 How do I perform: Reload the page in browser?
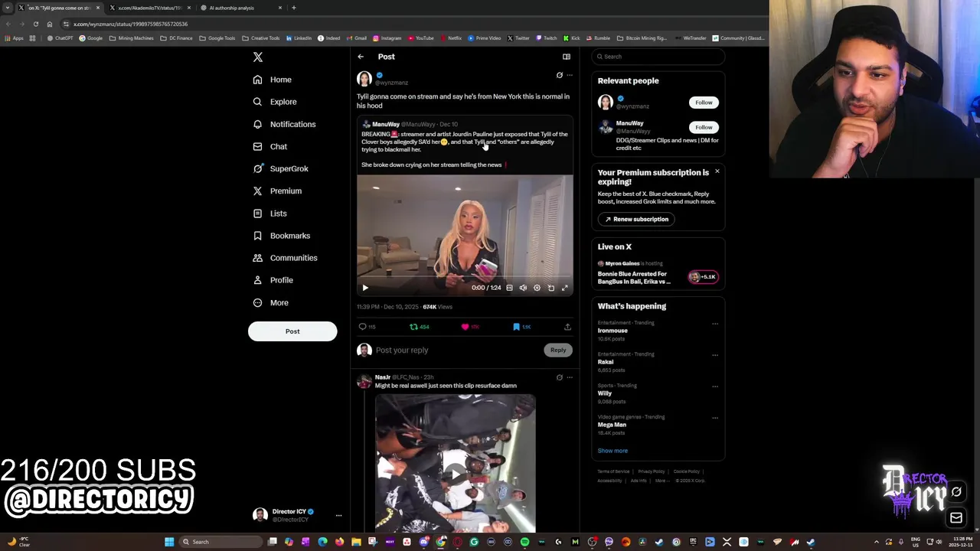point(36,24)
